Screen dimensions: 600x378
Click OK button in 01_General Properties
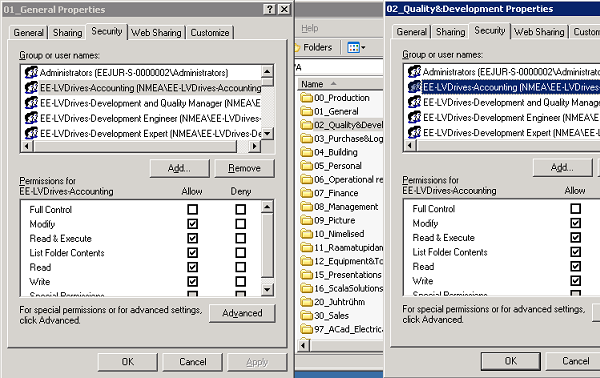coord(127,362)
